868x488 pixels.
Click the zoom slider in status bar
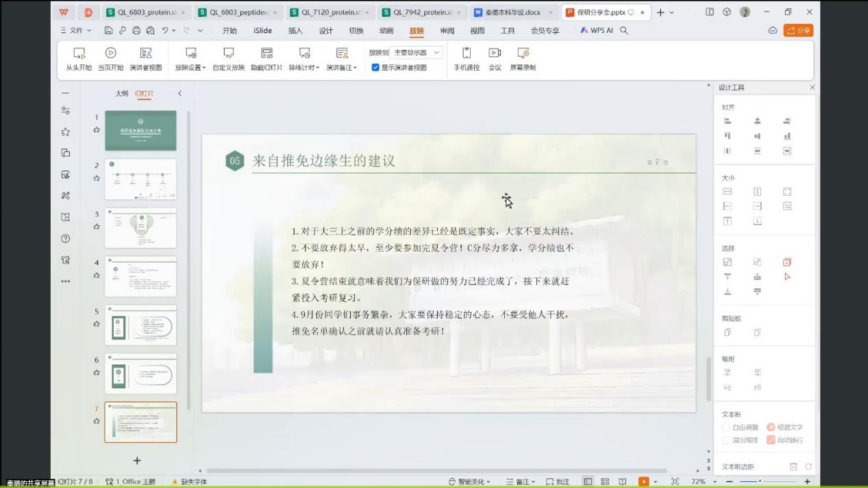pos(760,482)
